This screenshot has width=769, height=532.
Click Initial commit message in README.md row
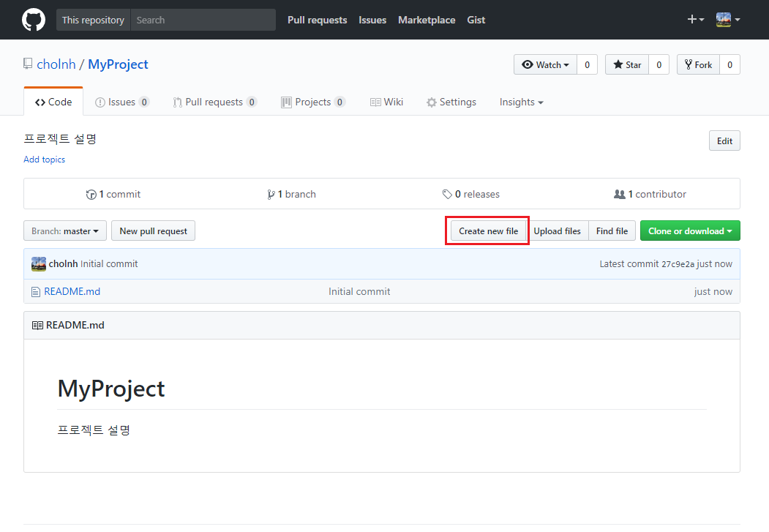(x=359, y=292)
